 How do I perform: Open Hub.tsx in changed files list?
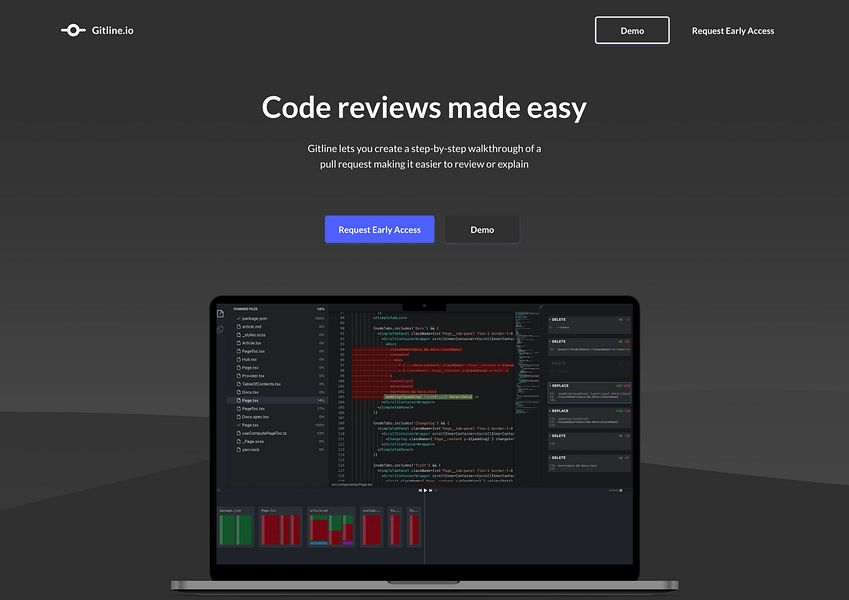click(249, 359)
